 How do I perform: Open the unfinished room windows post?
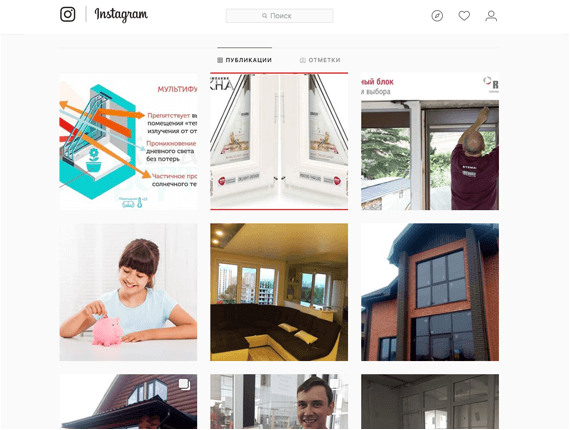click(430, 402)
